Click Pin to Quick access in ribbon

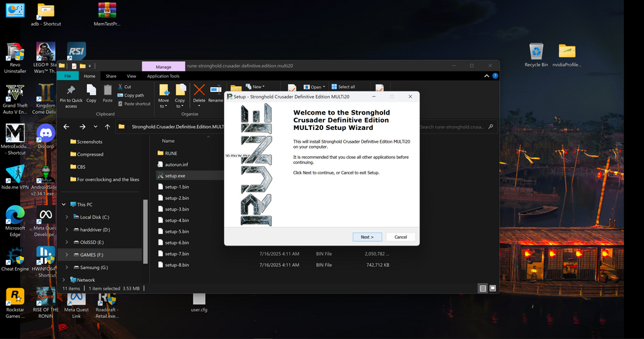[x=71, y=97]
